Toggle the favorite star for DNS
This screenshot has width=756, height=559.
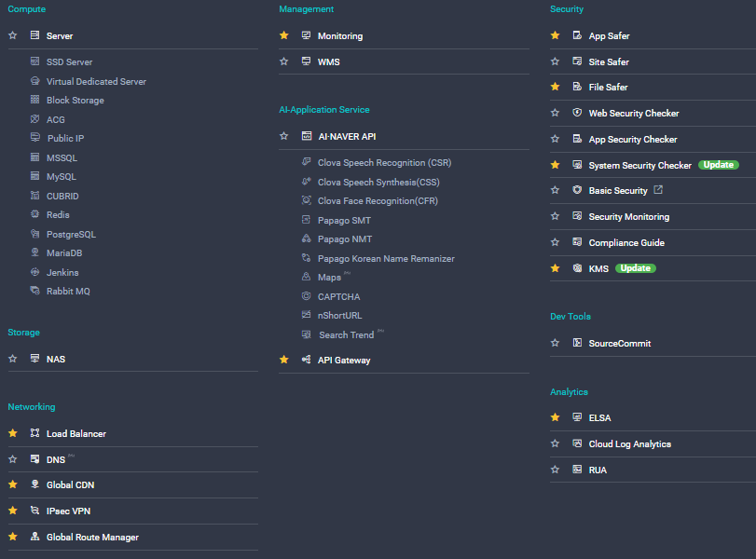(x=13, y=459)
